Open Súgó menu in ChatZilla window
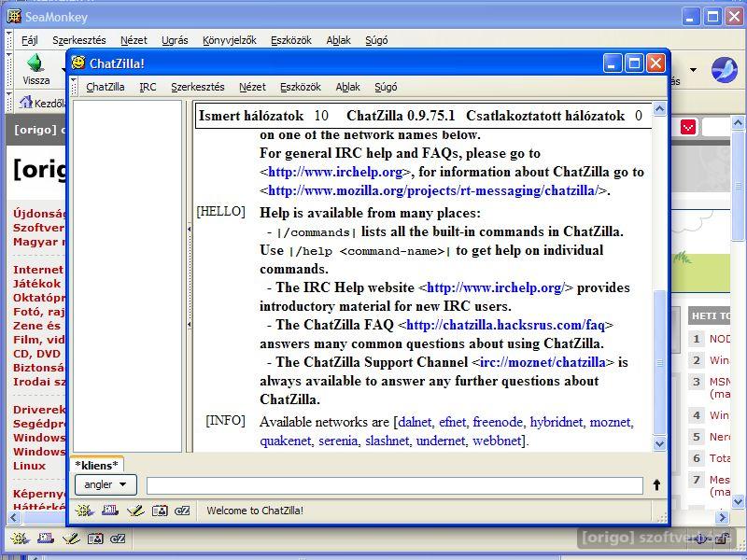The height and width of the screenshot is (560, 747). click(386, 87)
